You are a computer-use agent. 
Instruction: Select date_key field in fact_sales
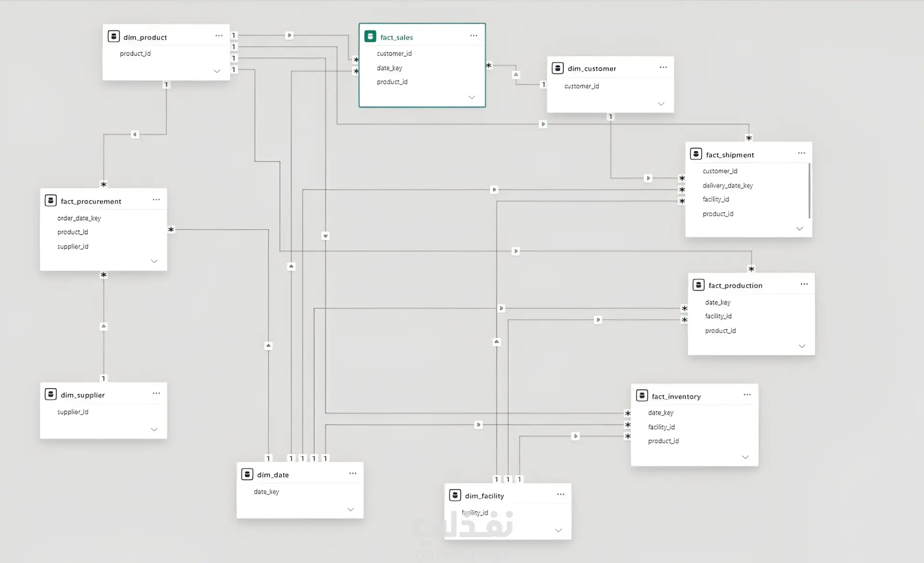pyautogui.click(x=389, y=68)
